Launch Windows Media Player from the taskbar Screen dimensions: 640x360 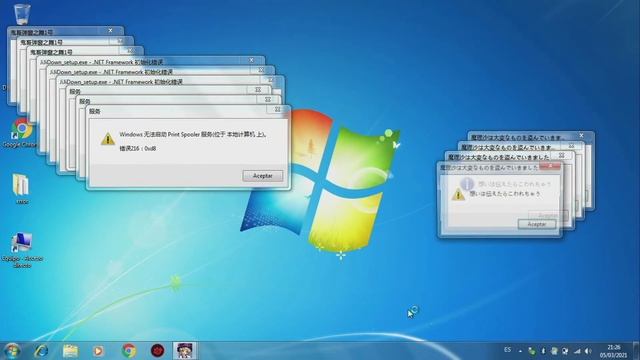click(x=98, y=351)
